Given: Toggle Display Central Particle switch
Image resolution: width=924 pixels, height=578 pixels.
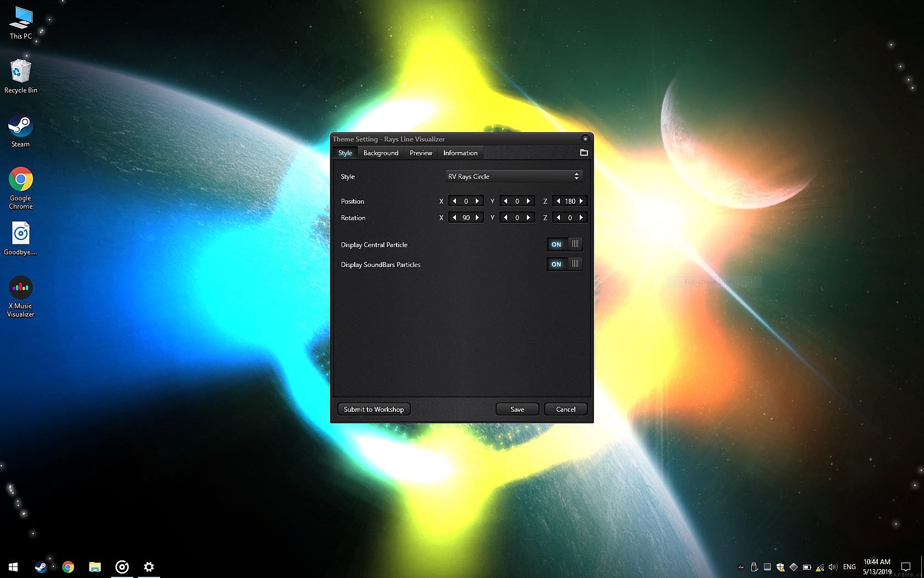Looking at the screenshot, I should pos(564,244).
